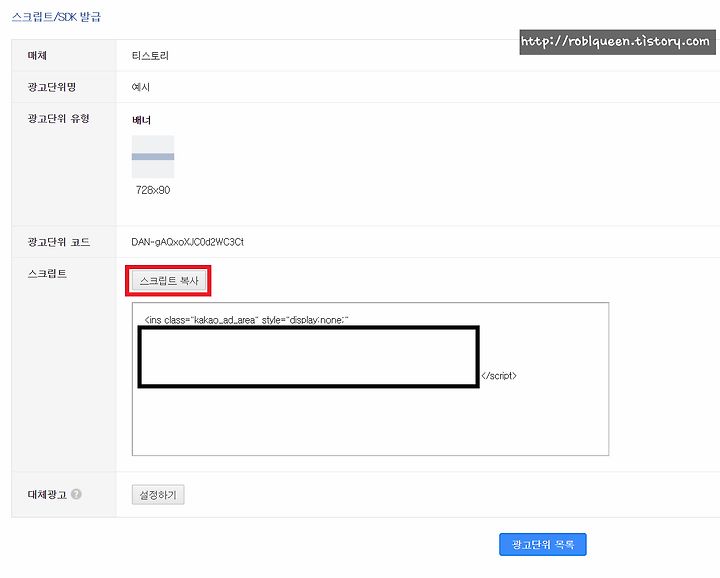Click the 광고단위명 row label
The height and width of the screenshot is (578, 720).
[52, 87]
